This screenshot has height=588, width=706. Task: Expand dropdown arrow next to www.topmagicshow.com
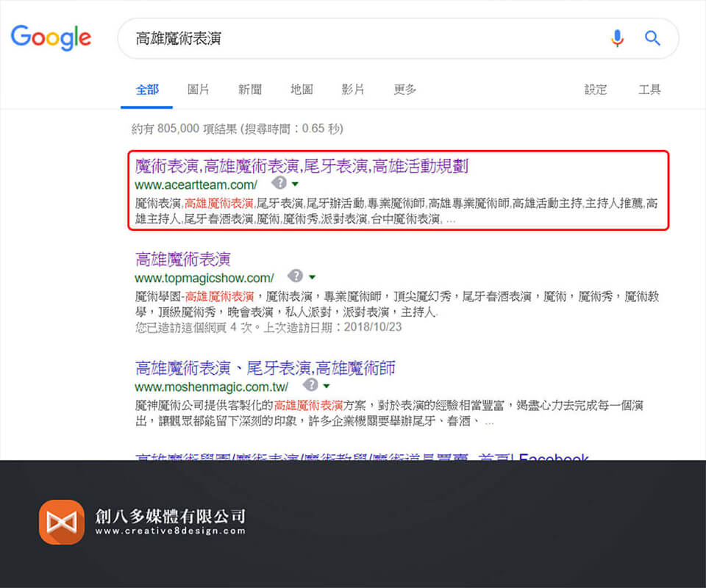(x=312, y=277)
